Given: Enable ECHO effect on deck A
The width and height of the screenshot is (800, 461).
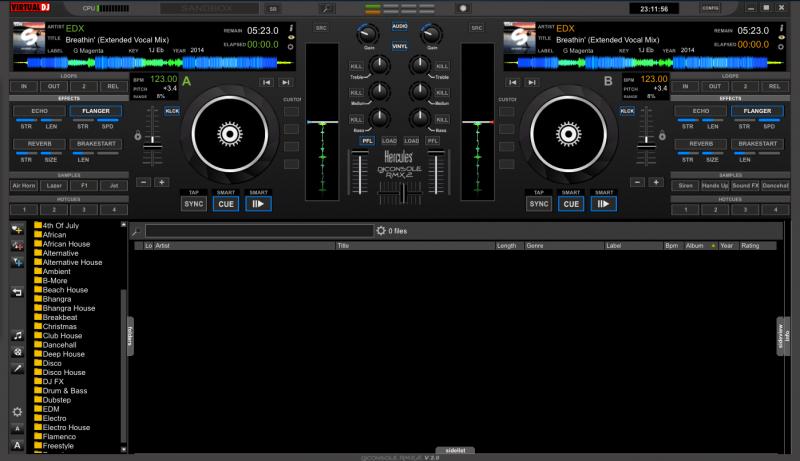Looking at the screenshot, I should coord(39,111).
